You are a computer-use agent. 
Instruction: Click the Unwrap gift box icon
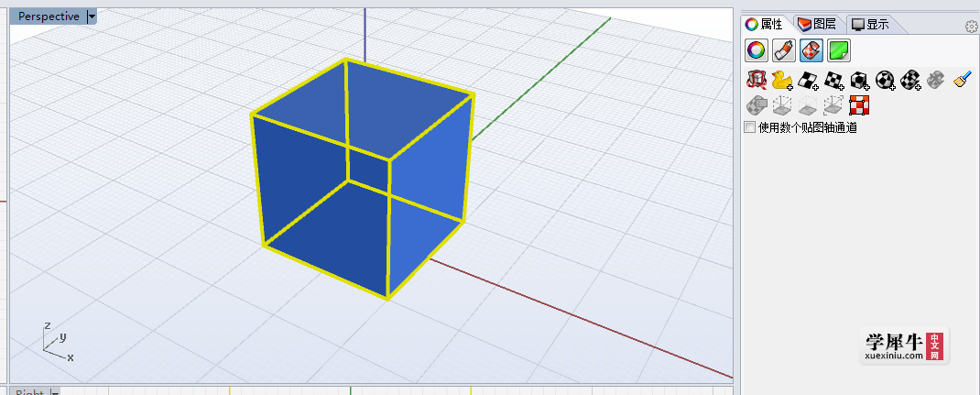(757, 80)
